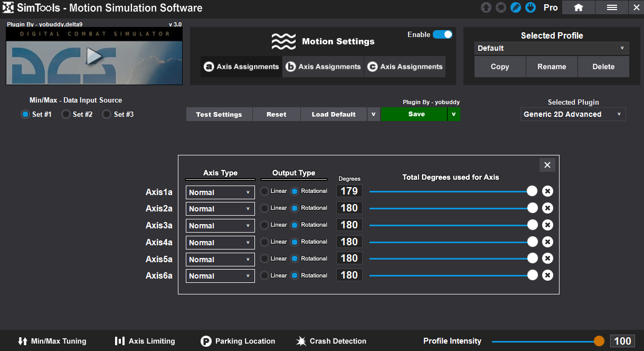Open the hamburger menu icon
The image size is (644, 351).
click(x=612, y=7)
